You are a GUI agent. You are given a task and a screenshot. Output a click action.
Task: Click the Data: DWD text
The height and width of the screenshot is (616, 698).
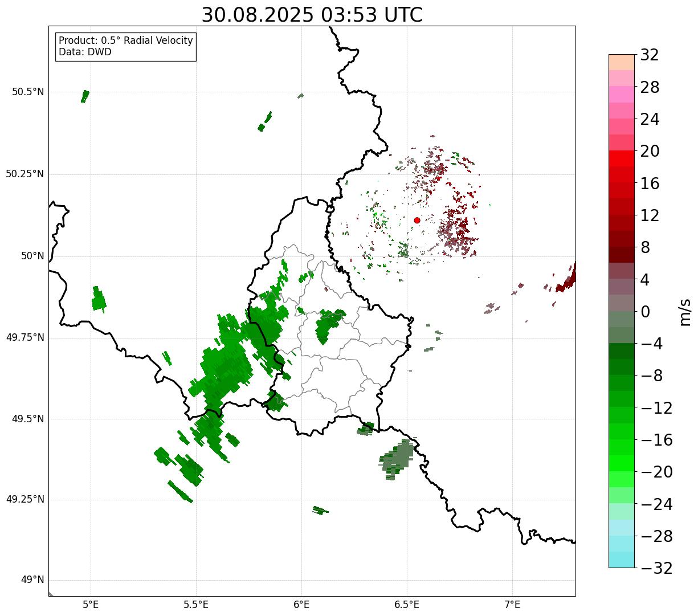[x=85, y=52]
